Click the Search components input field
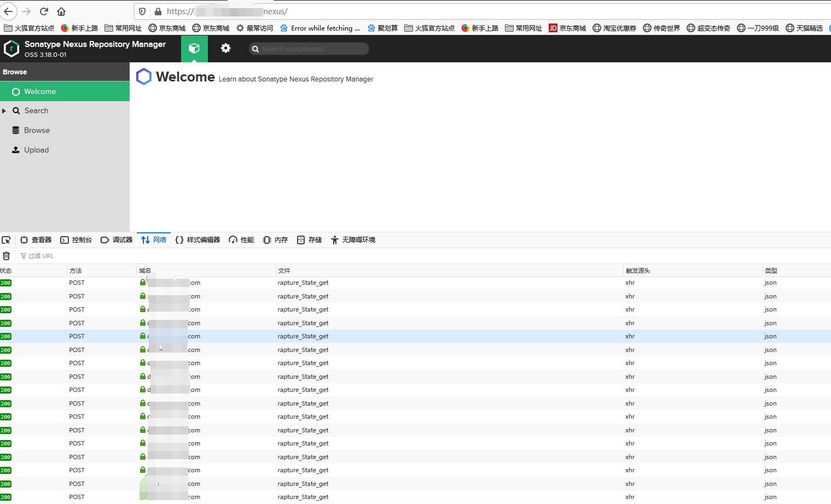This screenshot has height=504, width=831. [309, 49]
